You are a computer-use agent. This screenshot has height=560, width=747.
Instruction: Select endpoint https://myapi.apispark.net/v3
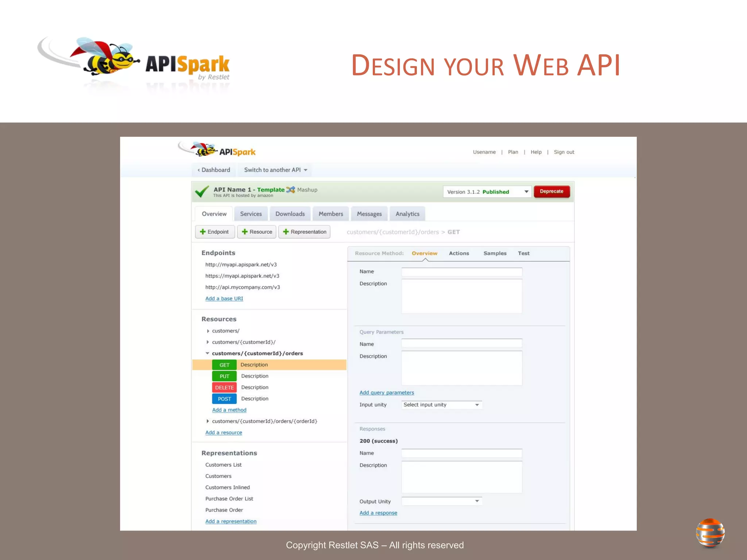(242, 276)
